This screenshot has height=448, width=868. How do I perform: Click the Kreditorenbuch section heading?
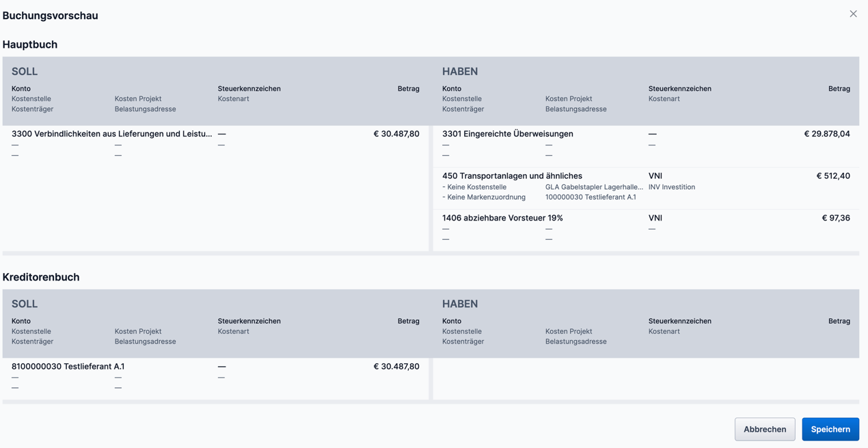point(41,277)
